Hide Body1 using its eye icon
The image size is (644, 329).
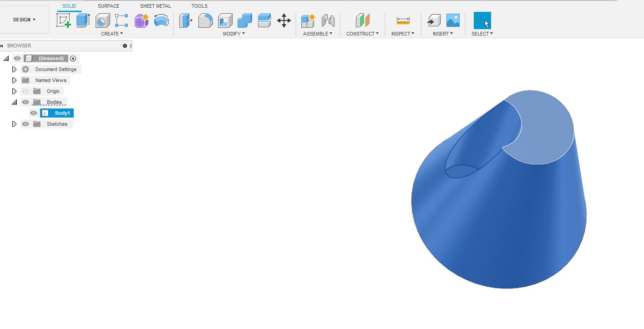(x=34, y=113)
